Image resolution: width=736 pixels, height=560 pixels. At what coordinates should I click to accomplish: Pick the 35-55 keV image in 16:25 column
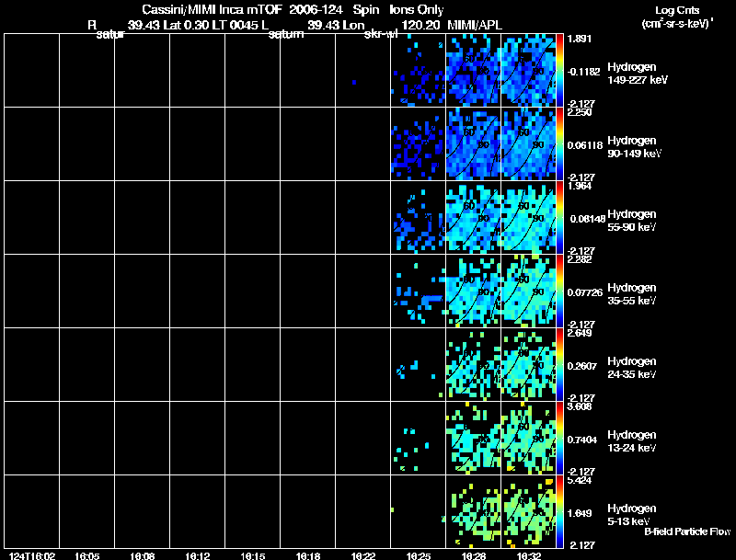[418, 291]
